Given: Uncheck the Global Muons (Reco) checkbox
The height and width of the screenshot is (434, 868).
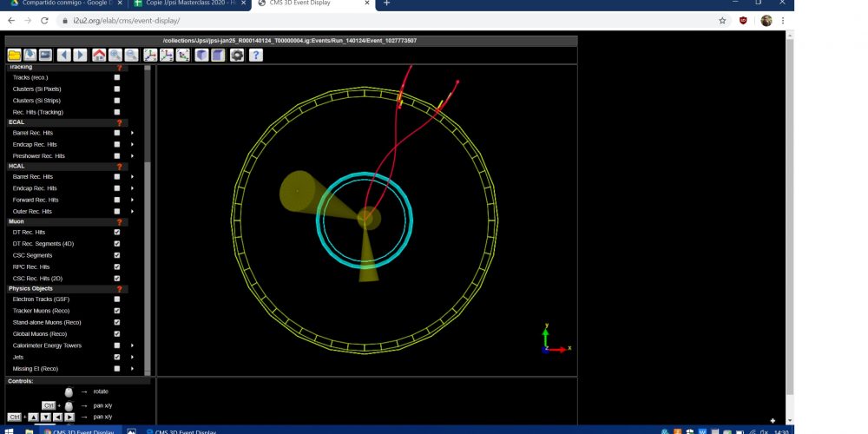Looking at the screenshot, I should pyautogui.click(x=117, y=333).
